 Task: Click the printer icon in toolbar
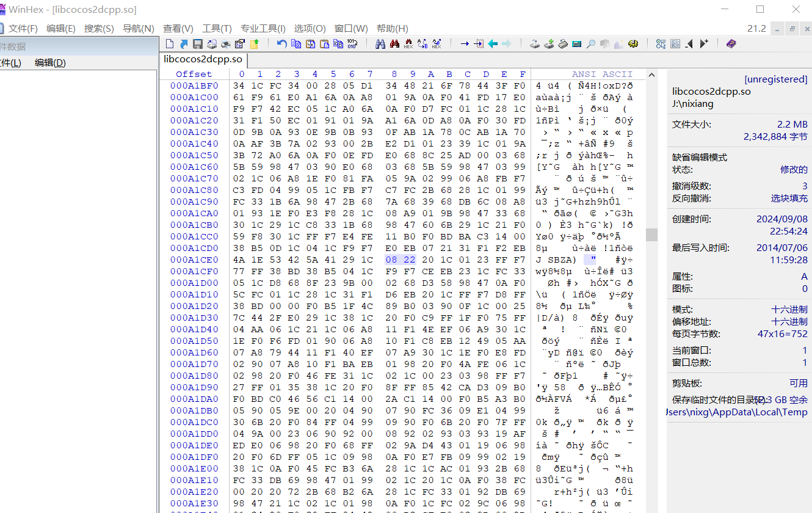coord(226,44)
